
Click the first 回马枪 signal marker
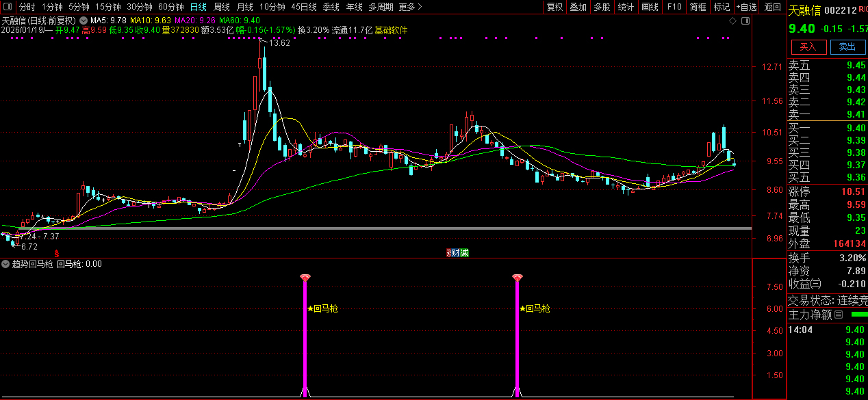(x=305, y=278)
